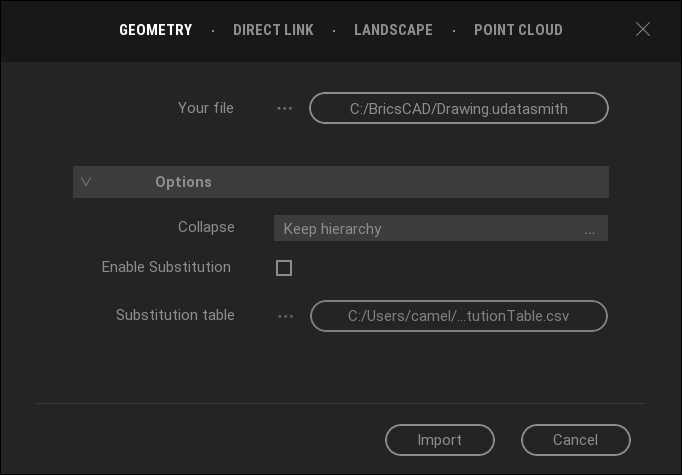Click the browse dots beside Your file
Screen dimensions: 682x475
pyautogui.click(x=285, y=108)
